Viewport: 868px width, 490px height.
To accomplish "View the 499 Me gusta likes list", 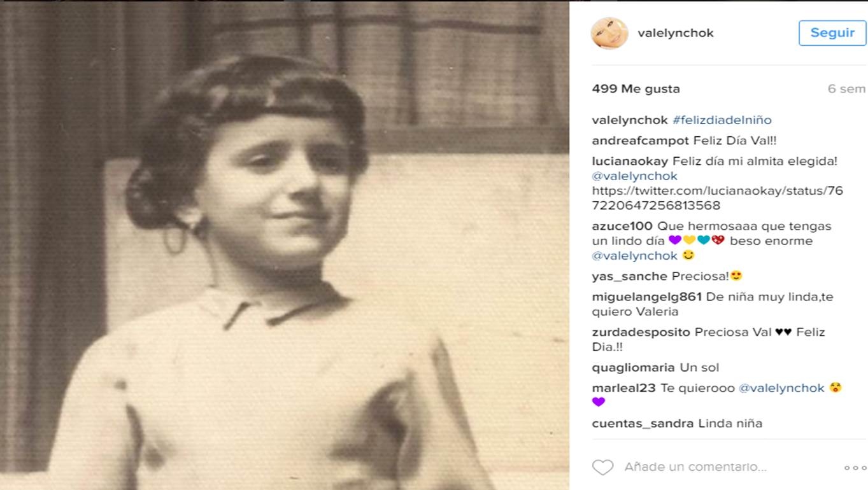I will coord(636,89).
